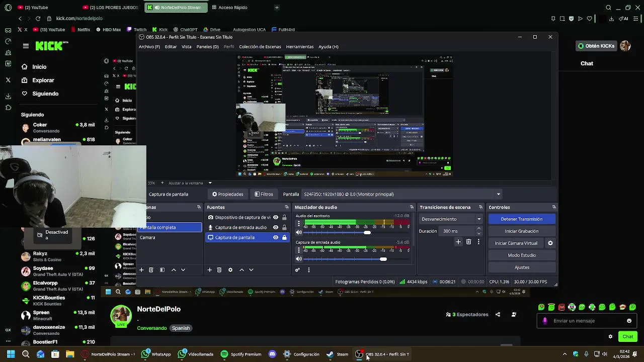
Task: Open Vista menu in OBS
Action: pyautogui.click(x=186, y=47)
